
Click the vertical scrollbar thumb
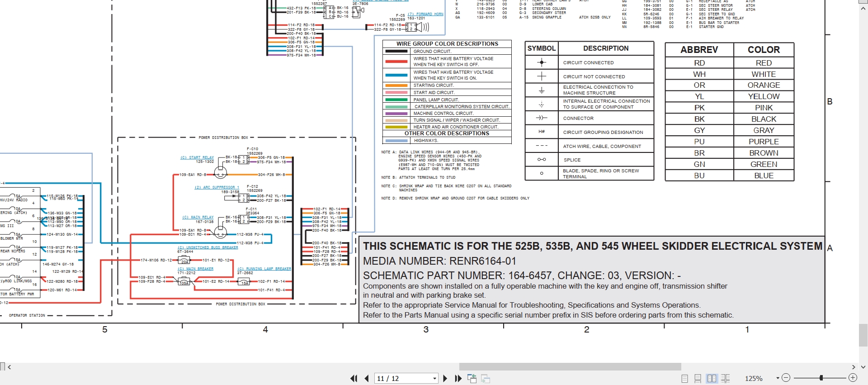(863, 335)
